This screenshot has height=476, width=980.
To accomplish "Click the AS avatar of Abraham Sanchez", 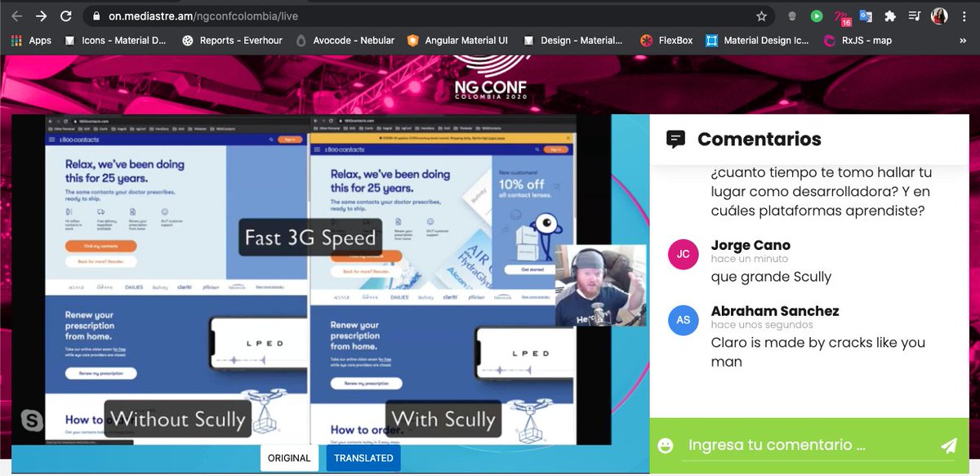I will [x=684, y=320].
